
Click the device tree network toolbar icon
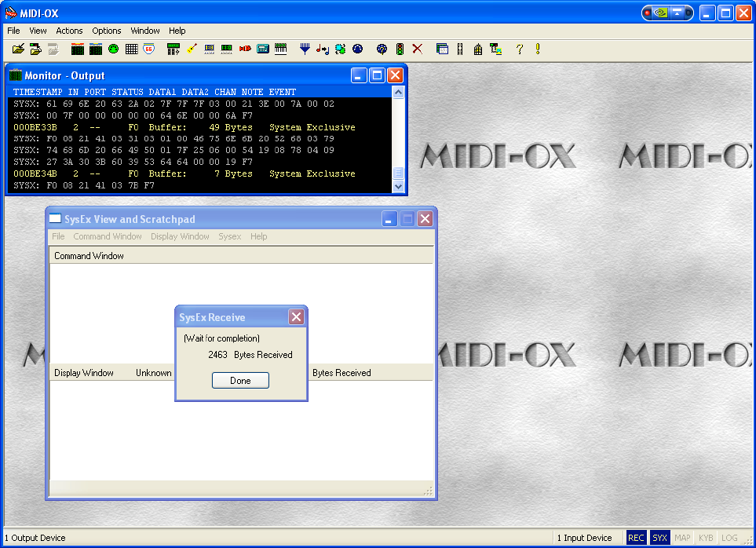(495, 49)
